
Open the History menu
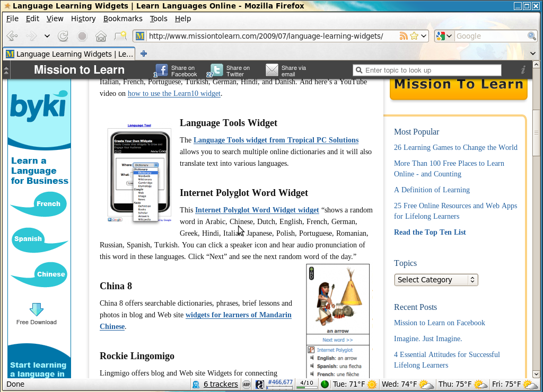[x=83, y=19]
